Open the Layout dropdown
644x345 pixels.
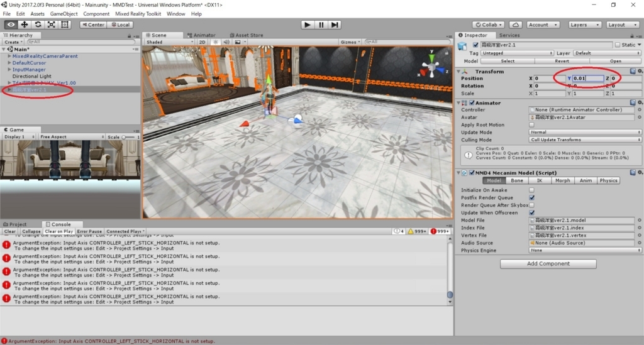click(622, 25)
